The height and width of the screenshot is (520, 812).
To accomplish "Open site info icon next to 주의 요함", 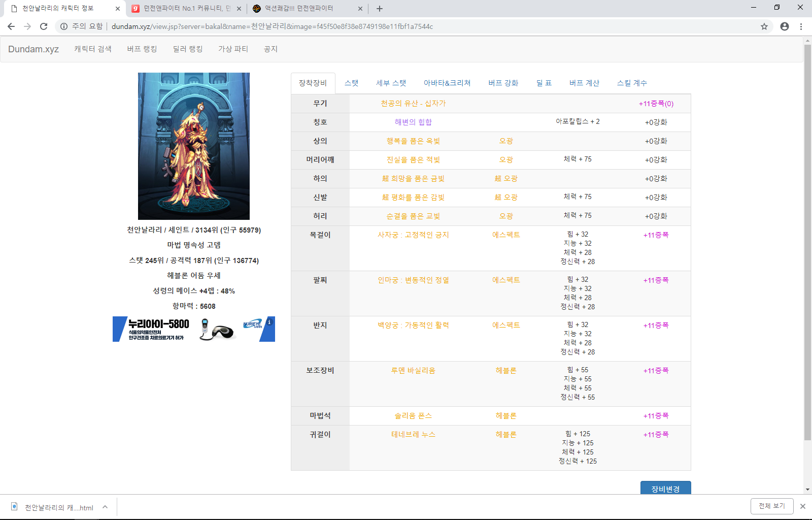I will point(64,26).
